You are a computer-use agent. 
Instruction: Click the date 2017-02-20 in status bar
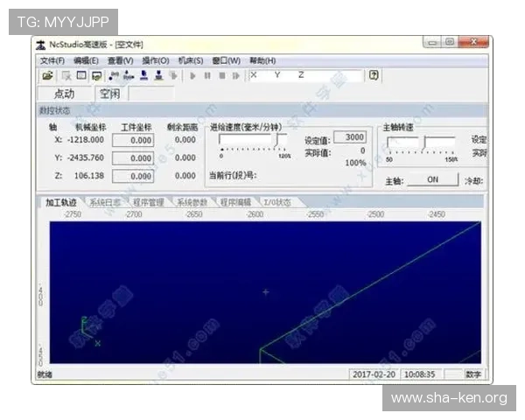(374, 374)
